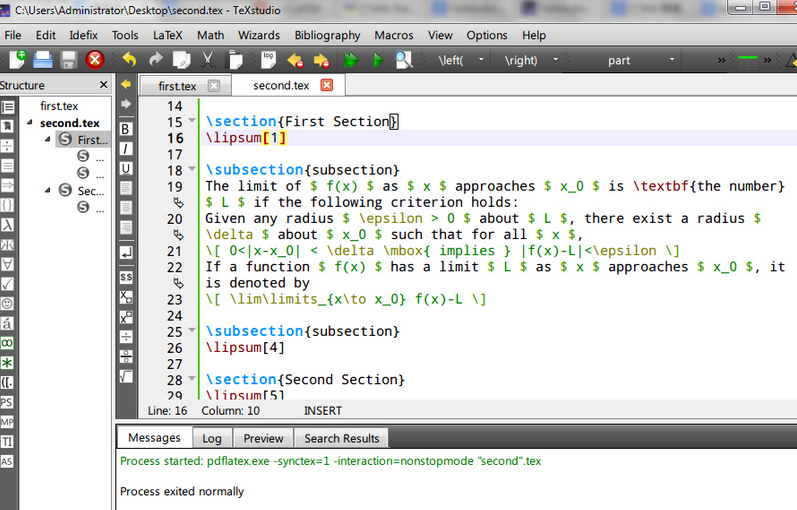Apply italic with the I icon

pos(126,149)
